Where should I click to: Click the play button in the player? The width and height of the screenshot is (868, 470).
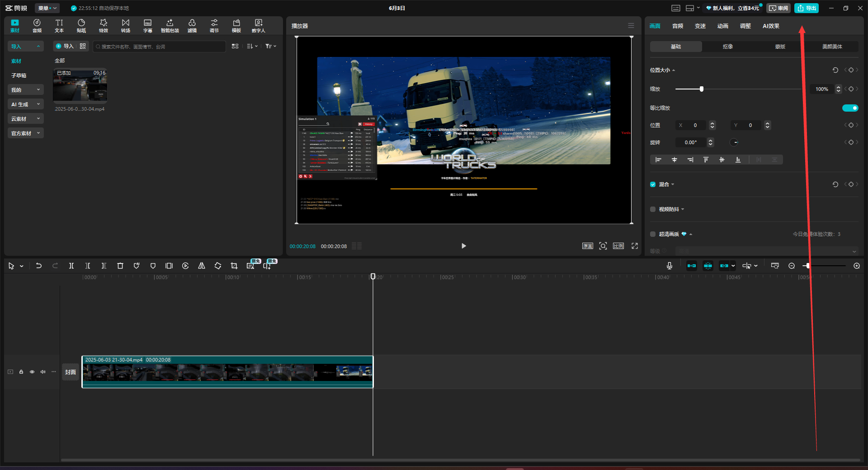coord(463,246)
